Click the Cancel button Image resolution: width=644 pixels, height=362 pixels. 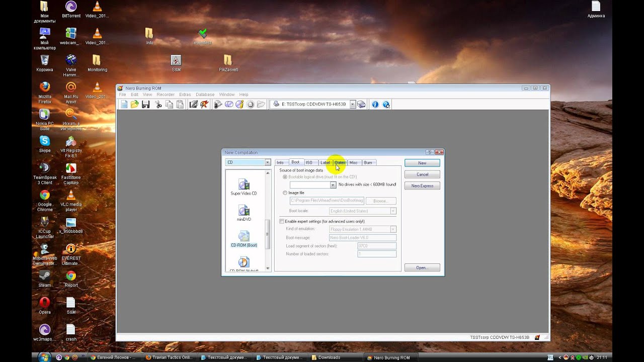(422, 174)
